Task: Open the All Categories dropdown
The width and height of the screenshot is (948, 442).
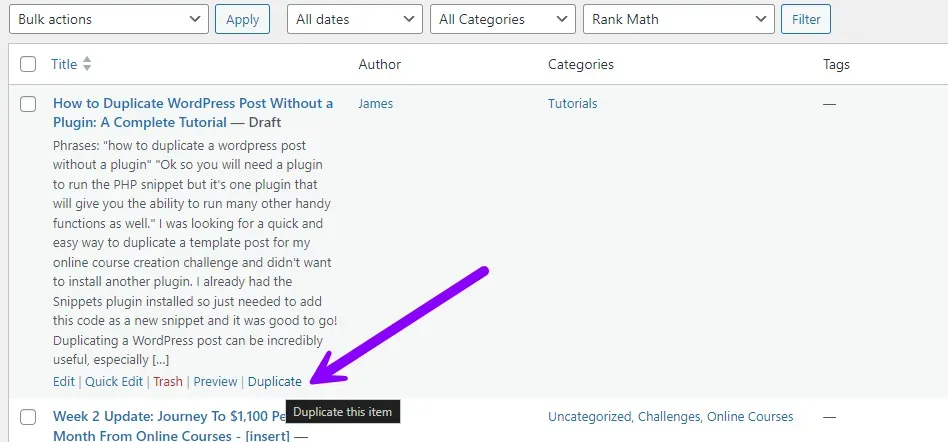Action: pos(502,19)
